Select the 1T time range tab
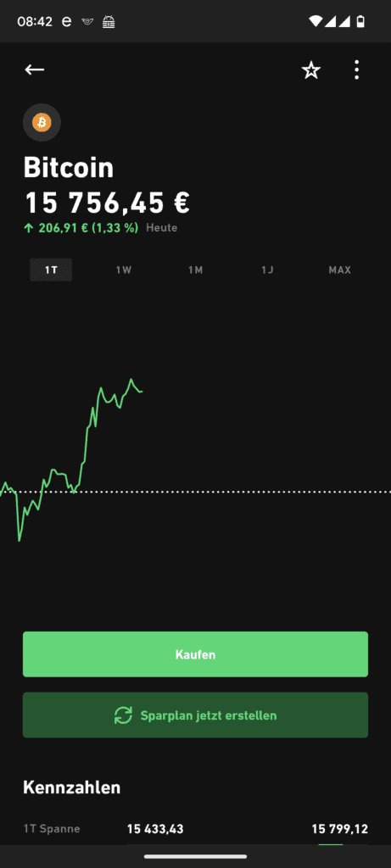The height and width of the screenshot is (868, 391). click(51, 270)
